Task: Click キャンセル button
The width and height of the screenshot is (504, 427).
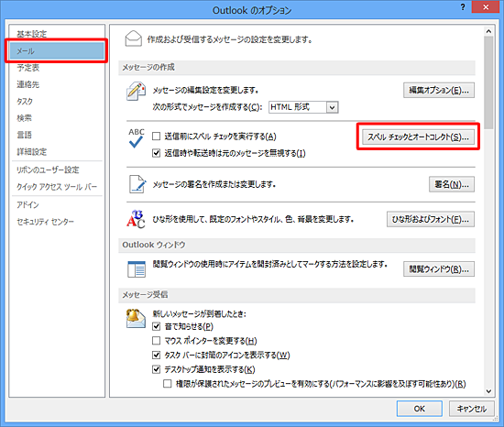Action: tap(472, 409)
